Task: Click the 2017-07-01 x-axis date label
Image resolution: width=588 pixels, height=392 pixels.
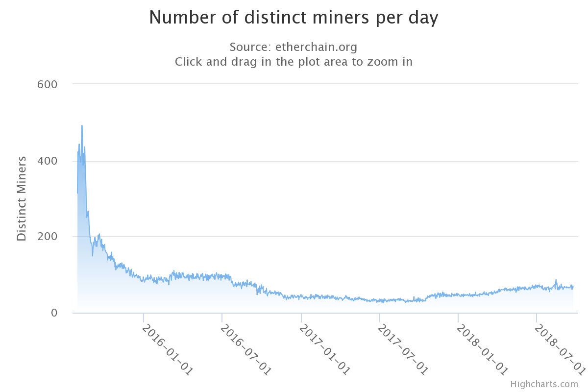Action: click(403, 349)
